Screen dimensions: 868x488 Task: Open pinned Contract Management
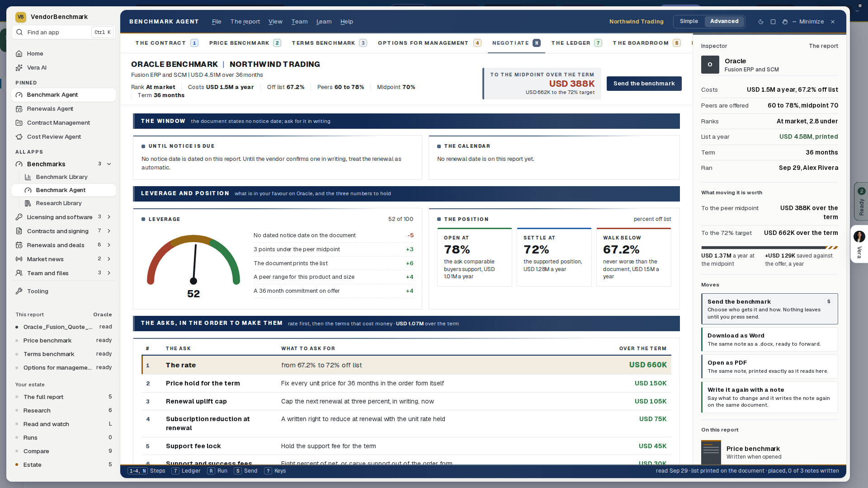point(63,122)
